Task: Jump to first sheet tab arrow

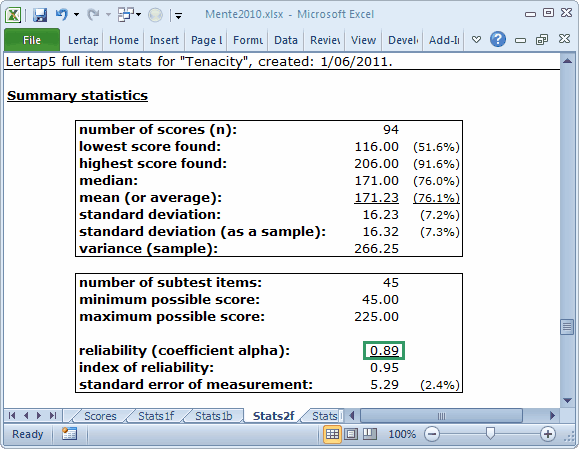Action: (x=12, y=415)
